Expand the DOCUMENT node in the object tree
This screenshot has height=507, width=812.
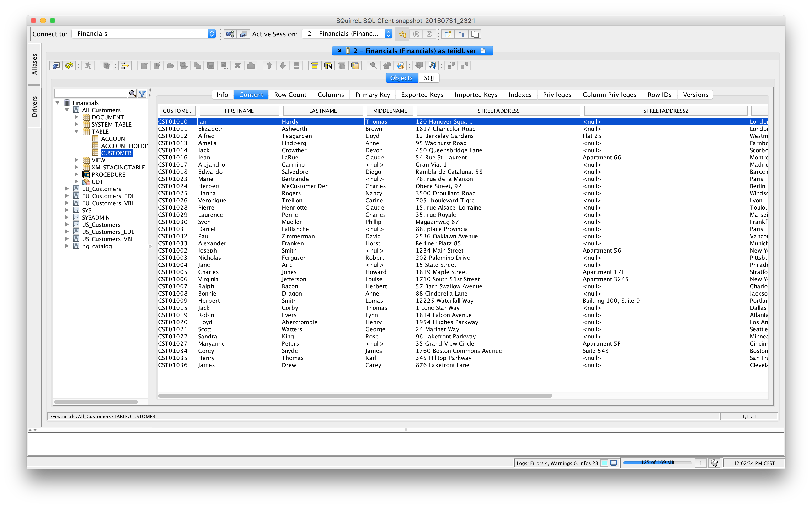(76, 117)
